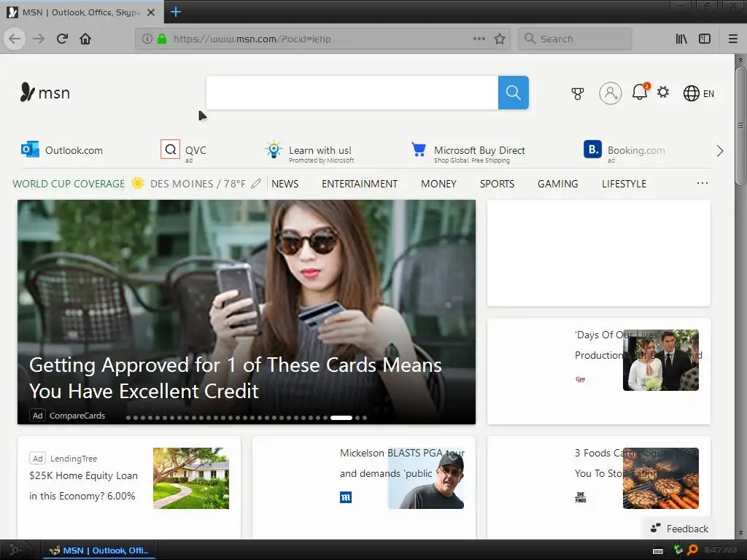Open Microsoft Buy Direct shortcut
The width and height of the screenshot is (747, 560).
tap(468, 152)
